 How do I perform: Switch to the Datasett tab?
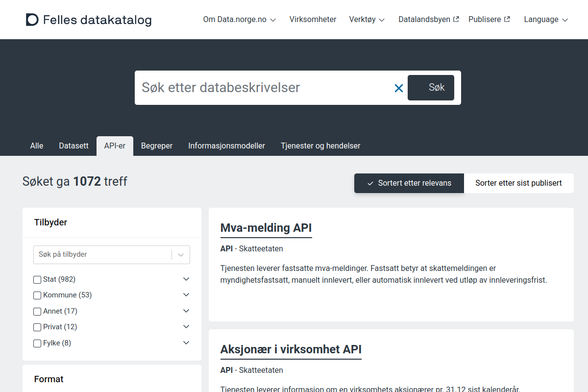[74, 146]
